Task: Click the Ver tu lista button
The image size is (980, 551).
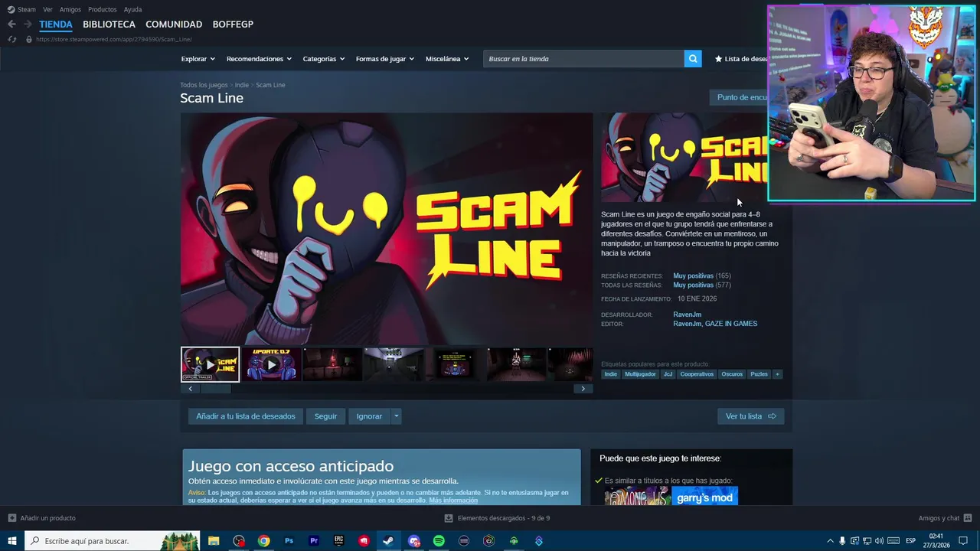Action: [x=750, y=416]
